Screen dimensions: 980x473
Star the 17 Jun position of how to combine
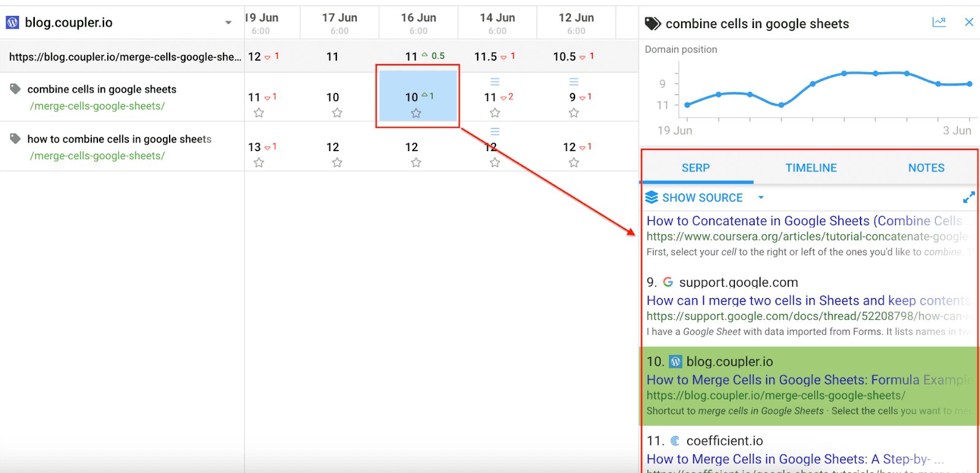coord(337,163)
